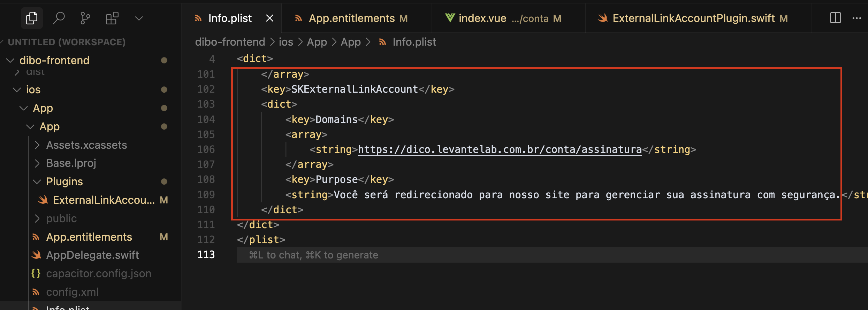Click the split editor right icon
Viewport: 868px width, 310px height.
click(x=835, y=18)
